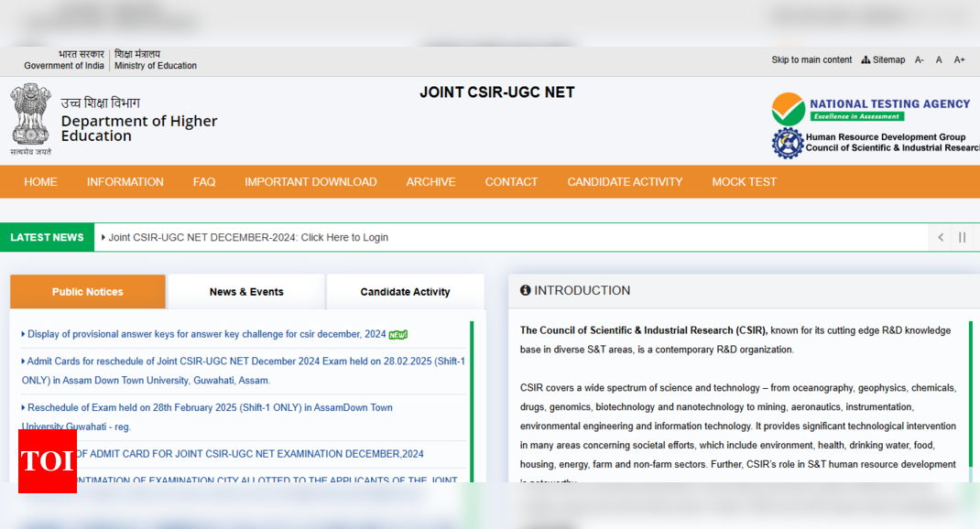Click the TOI logo badge
The height and width of the screenshot is (529, 980).
coord(48,461)
